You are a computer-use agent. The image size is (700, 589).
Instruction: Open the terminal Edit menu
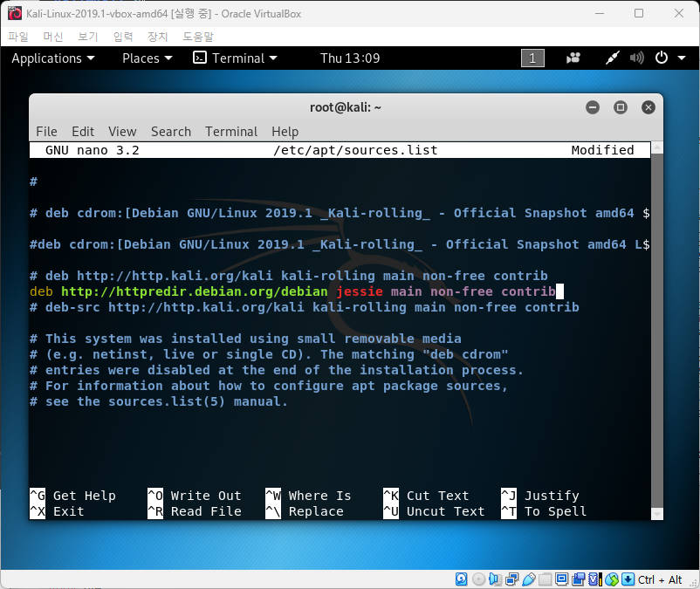pyautogui.click(x=83, y=132)
